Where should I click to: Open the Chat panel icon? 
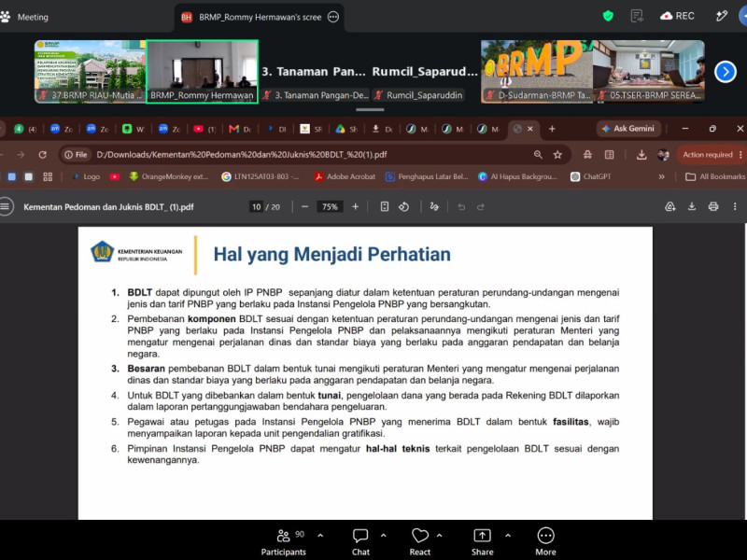tap(360, 536)
